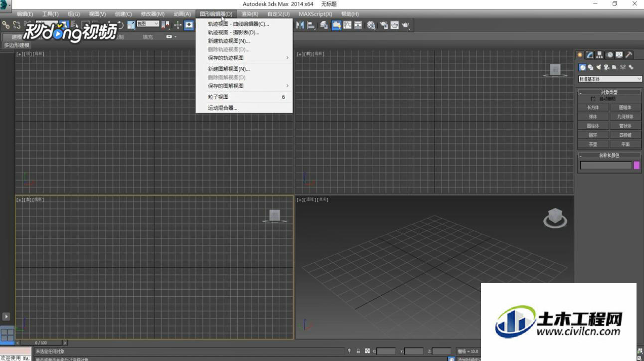Open the 多边形建模 ribbon panel
The width and height of the screenshot is (644, 361).
(17, 45)
